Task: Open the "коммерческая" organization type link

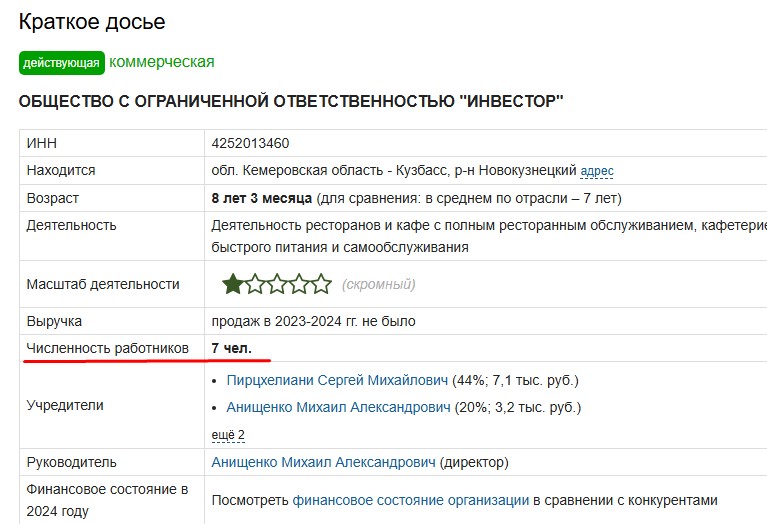Action: (x=161, y=62)
